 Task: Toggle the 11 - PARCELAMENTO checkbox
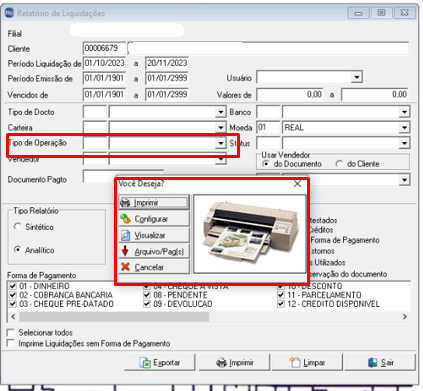click(x=281, y=295)
